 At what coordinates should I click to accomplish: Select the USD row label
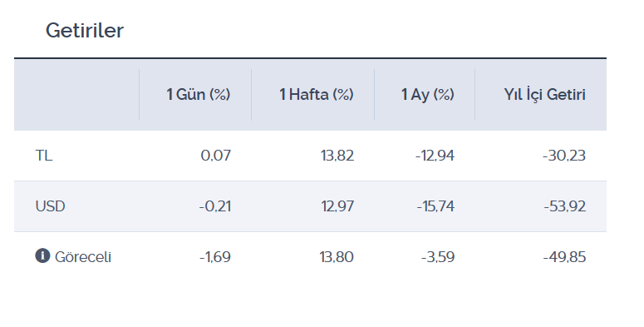coord(50,206)
